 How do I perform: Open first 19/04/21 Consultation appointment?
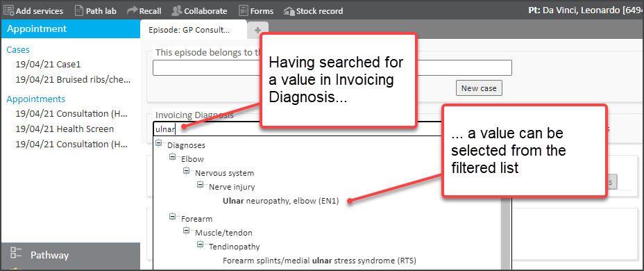[72, 113]
